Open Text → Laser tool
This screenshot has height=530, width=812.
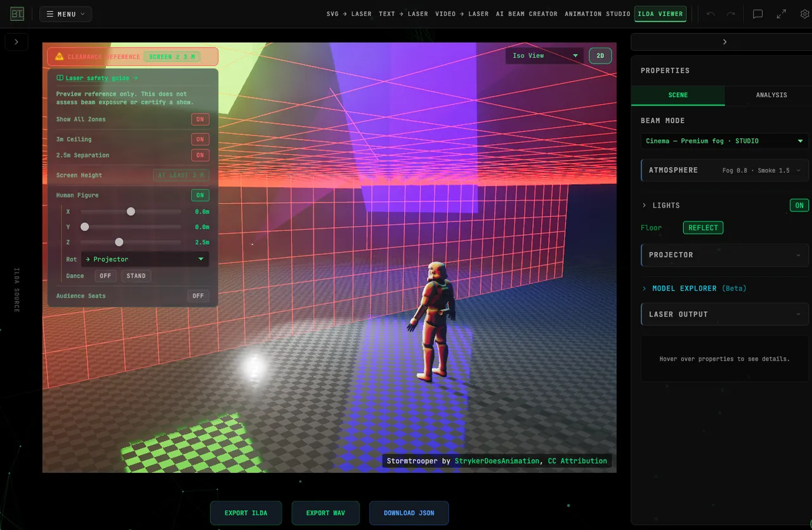pyautogui.click(x=403, y=14)
